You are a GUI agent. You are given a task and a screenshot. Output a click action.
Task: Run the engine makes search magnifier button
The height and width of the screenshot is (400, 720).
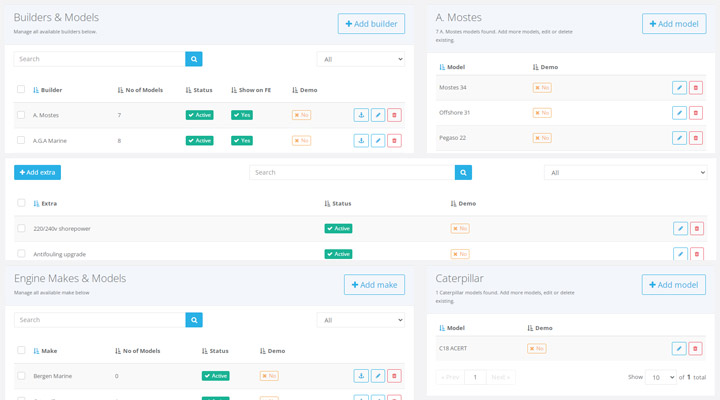pos(194,320)
